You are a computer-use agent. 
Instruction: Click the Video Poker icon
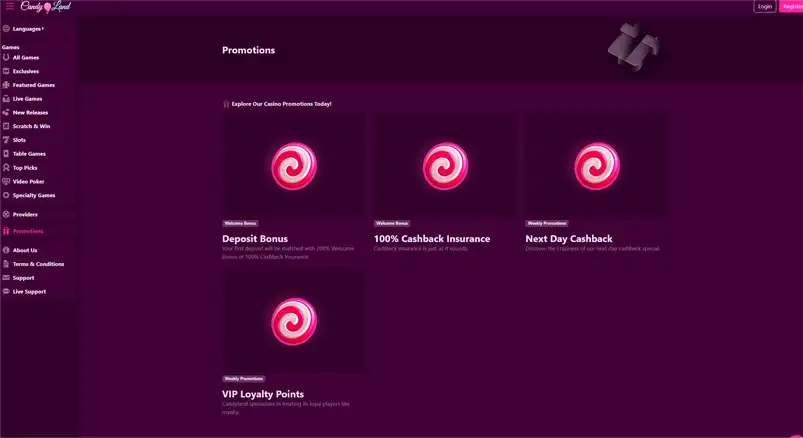coord(6,182)
